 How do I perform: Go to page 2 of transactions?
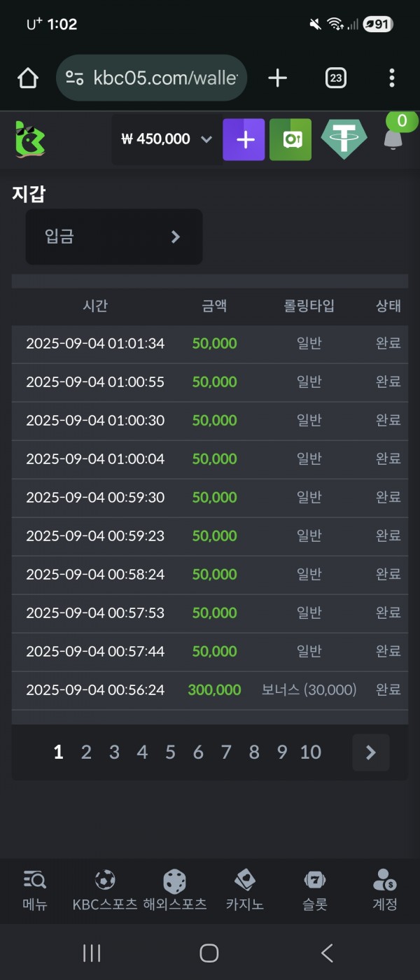[x=86, y=752]
